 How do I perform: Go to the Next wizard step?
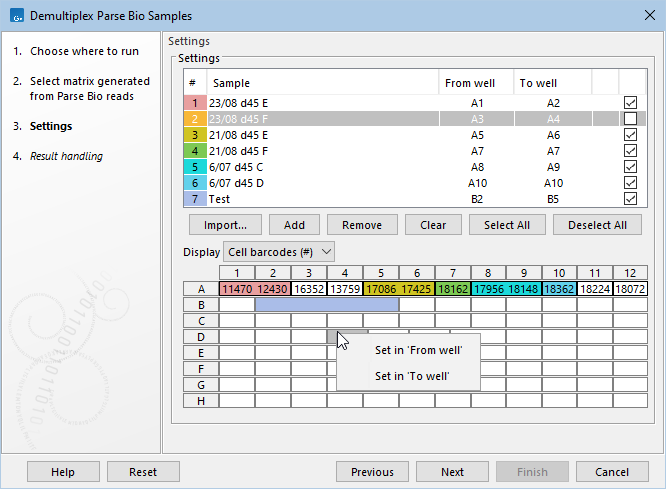pos(452,472)
